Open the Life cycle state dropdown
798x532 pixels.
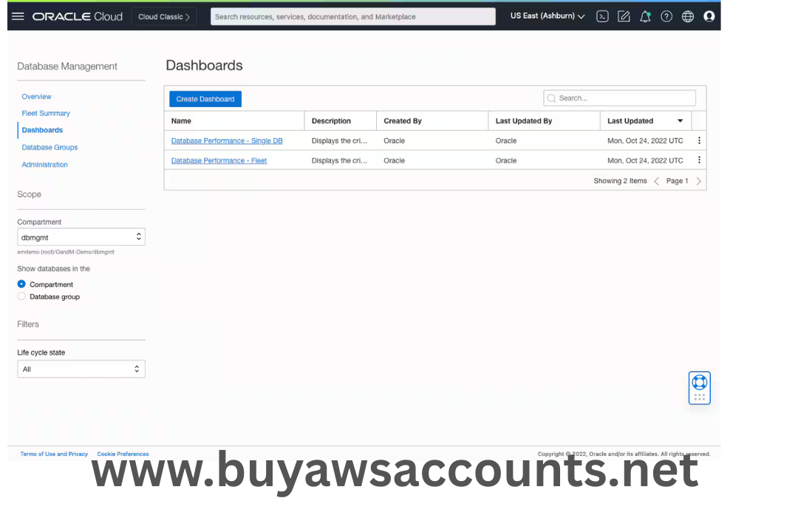tap(81, 369)
